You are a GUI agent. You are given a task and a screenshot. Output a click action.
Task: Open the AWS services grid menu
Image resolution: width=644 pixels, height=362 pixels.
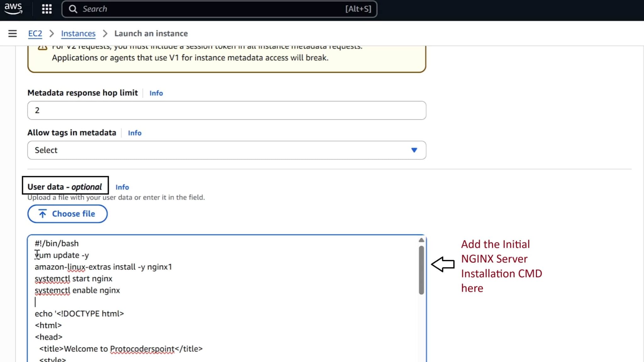[46, 8]
